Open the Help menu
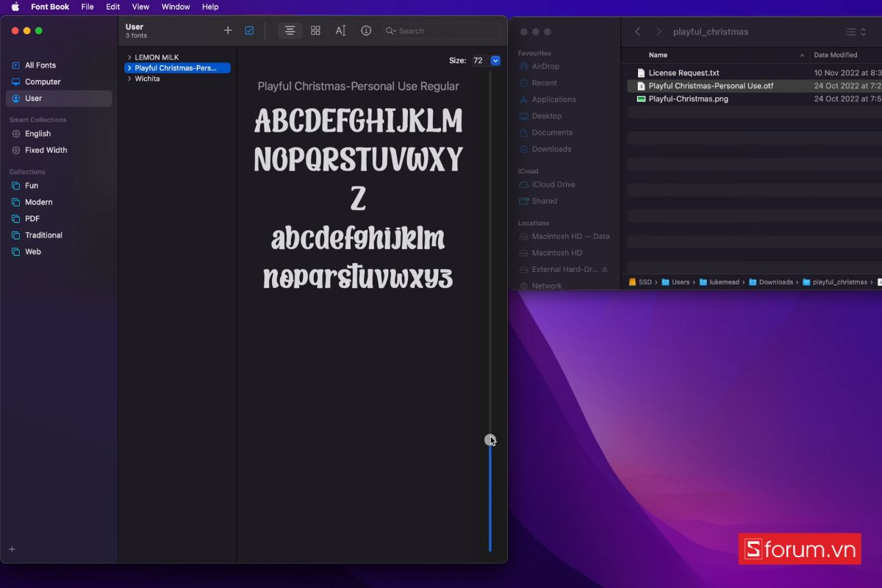882x588 pixels. 210,7
